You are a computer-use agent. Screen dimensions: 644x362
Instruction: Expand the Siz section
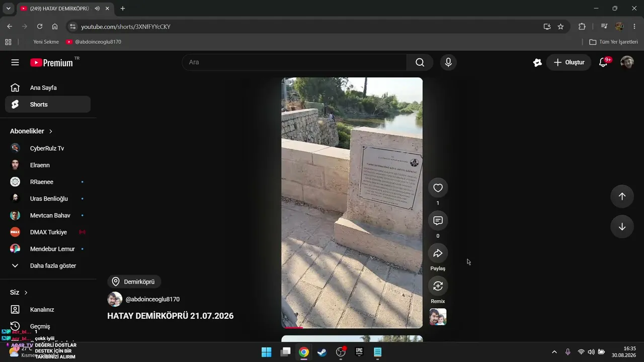click(x=19, y=293)
